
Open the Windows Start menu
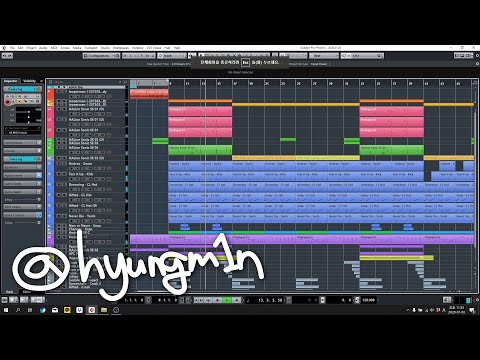pyautogui.click(x=6, y=310)
